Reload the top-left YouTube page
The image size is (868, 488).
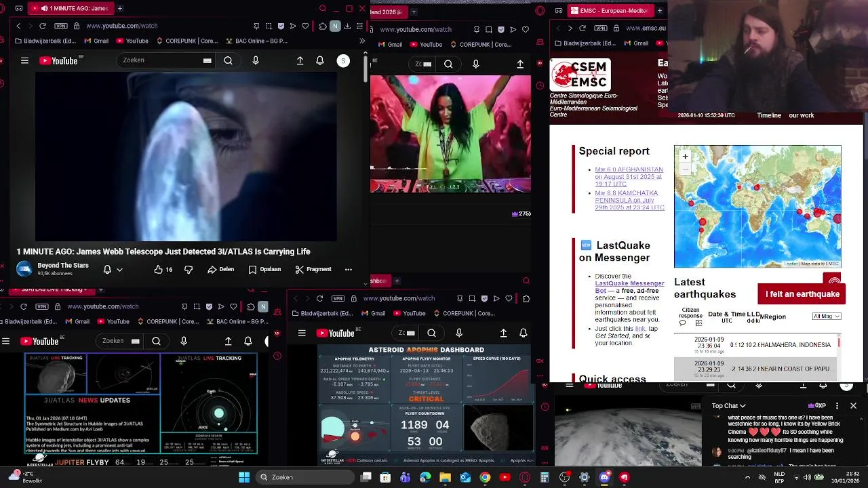pos(43,26)
